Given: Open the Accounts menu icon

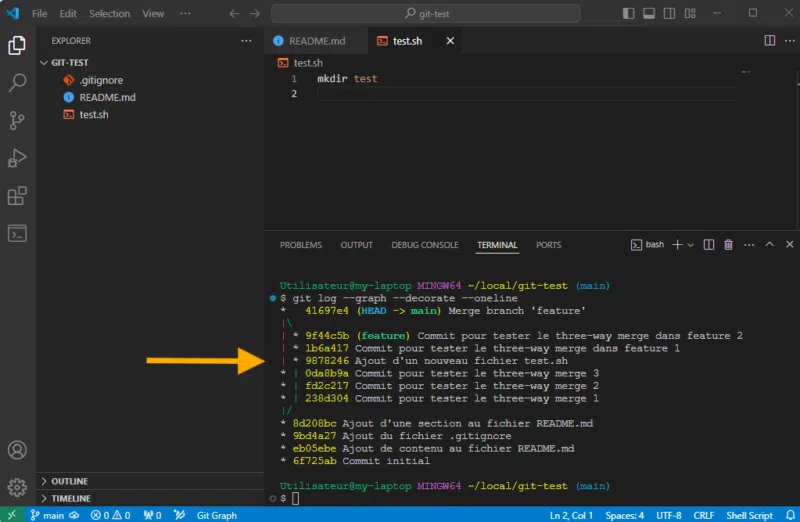Looking at the screenshot, I should click(x=17, y=451).
